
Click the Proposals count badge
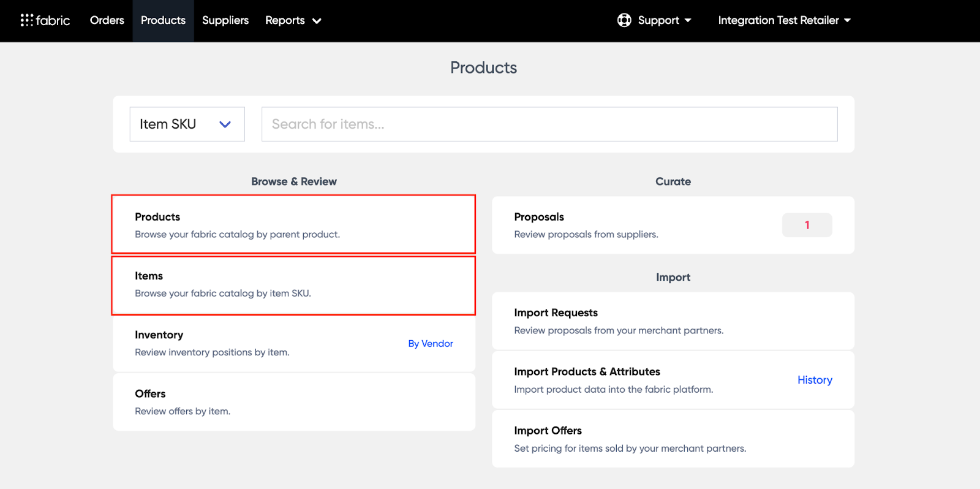807,225
